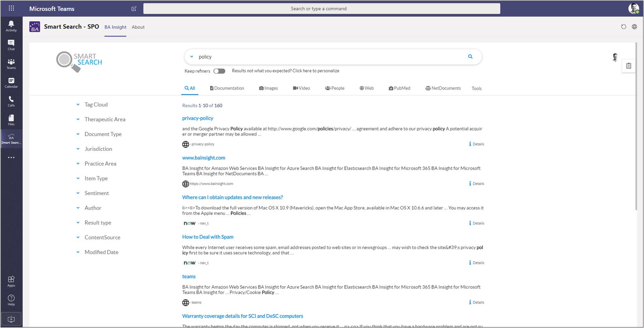The image size is (644, 328).
Task: Expand the Jurisdiction refiner
Action: pos(78,149)
